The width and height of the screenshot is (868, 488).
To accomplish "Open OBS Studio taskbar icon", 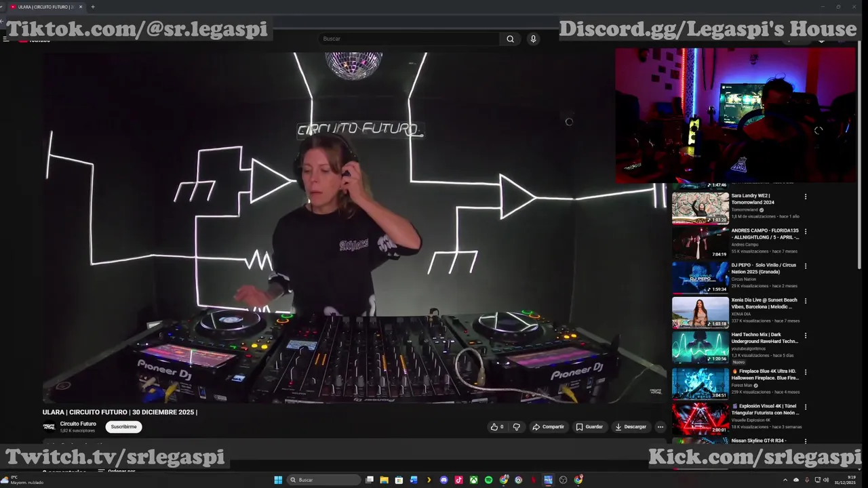I will tap(563, 480).
